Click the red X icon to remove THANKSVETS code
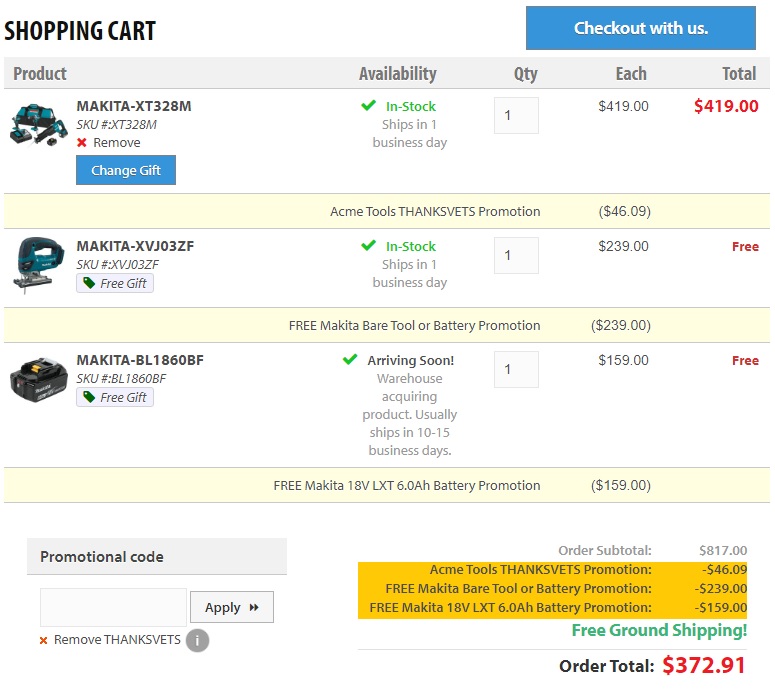Viewport: 775px width, 693px height. point(44,640)
